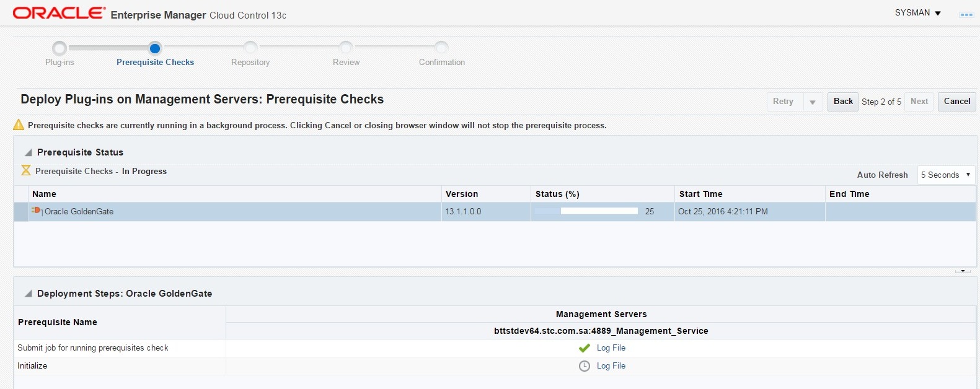Click the row selector cell for Oracle GoldenGate
Viewport: 980px width, 389px height.
pos(21,212)
